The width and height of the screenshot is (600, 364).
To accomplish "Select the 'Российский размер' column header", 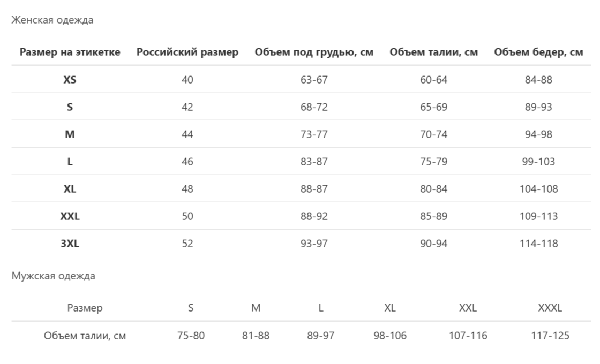I will tap(187, 52).
